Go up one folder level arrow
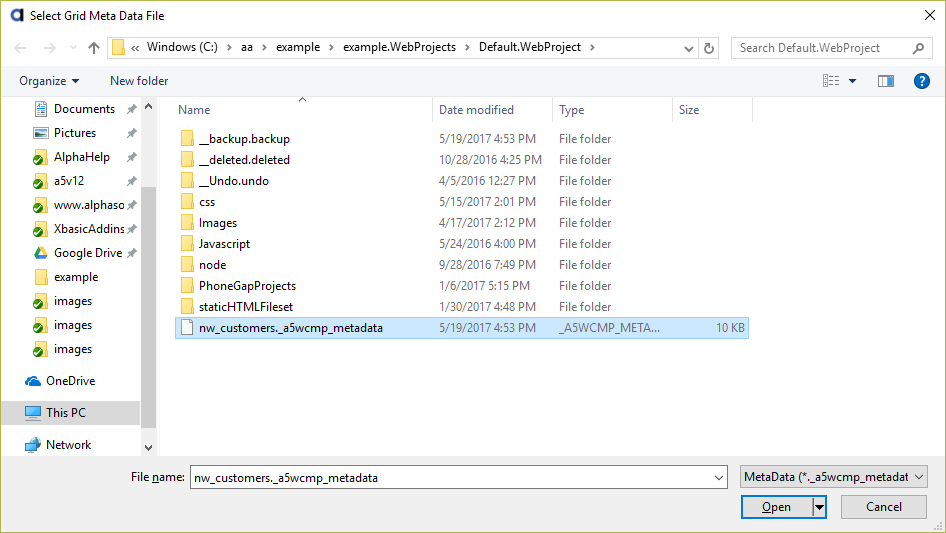 click(x=94, y=48)
